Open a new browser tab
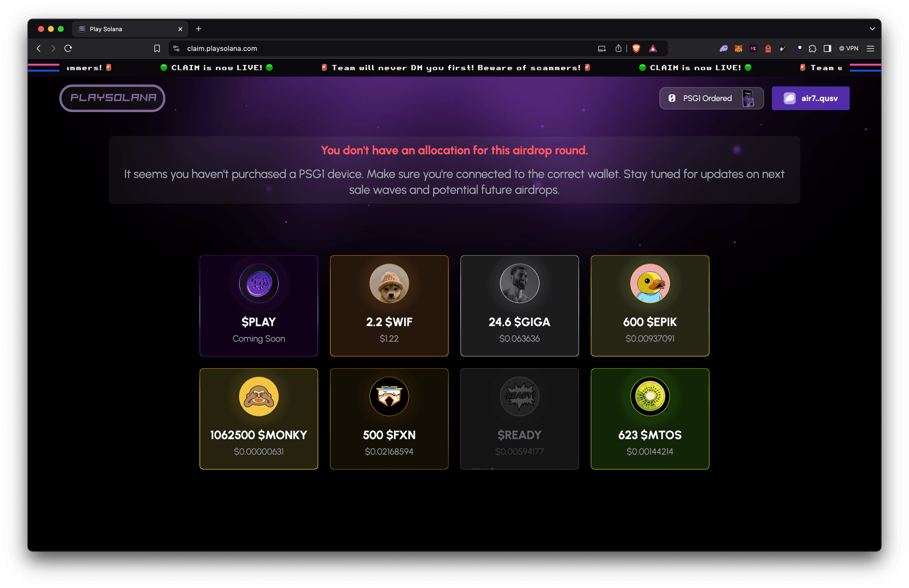The image size is (909, 588). pyautogui.click(x=198, y=29)
